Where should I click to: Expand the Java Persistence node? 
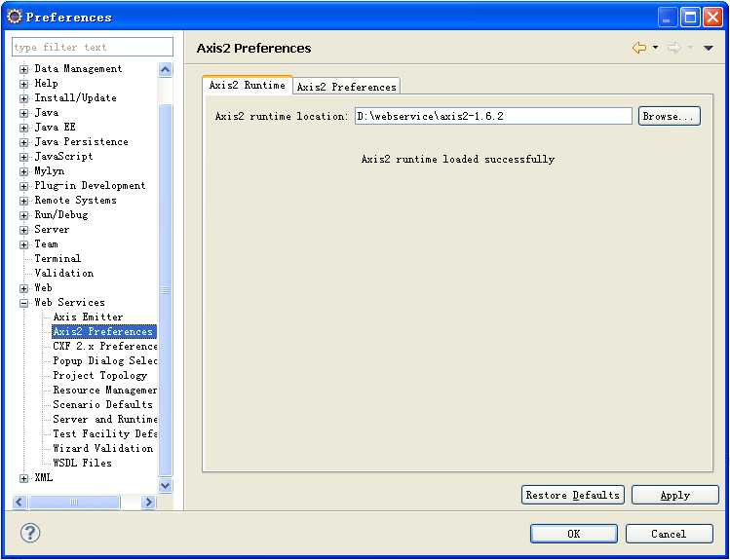click(23, 142)
